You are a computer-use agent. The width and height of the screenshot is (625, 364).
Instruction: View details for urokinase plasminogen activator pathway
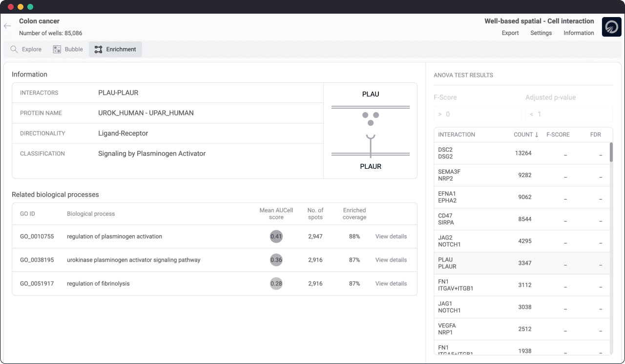[x=391, y=260]
